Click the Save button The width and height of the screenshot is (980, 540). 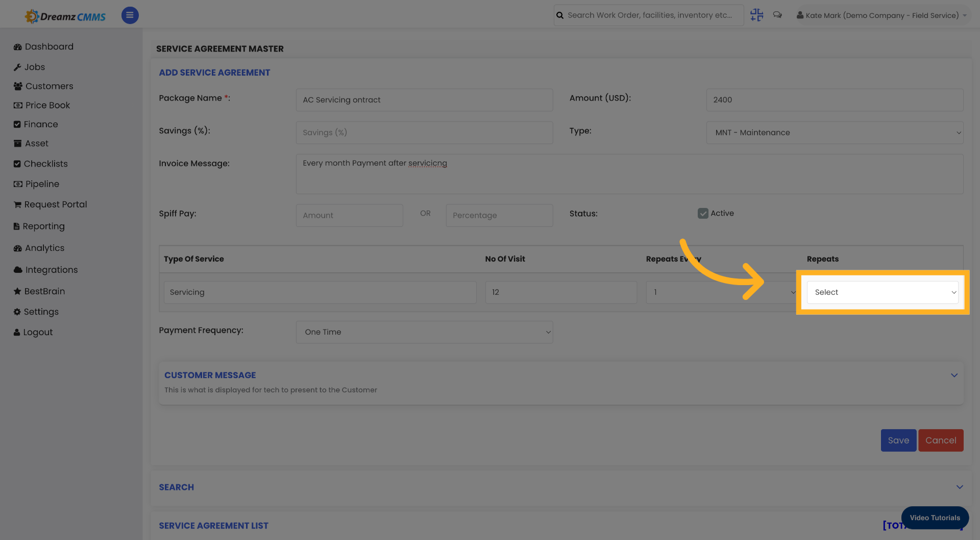tap(898, 440)
